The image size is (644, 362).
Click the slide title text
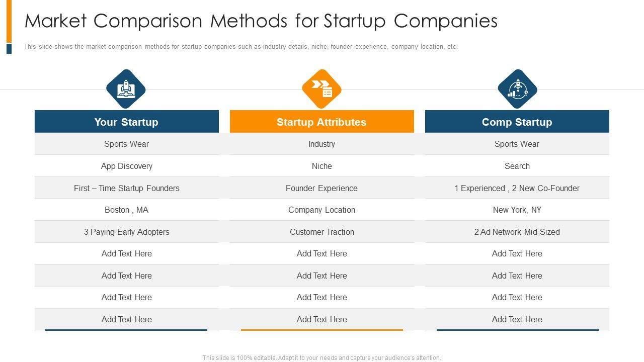pos(261,21)
